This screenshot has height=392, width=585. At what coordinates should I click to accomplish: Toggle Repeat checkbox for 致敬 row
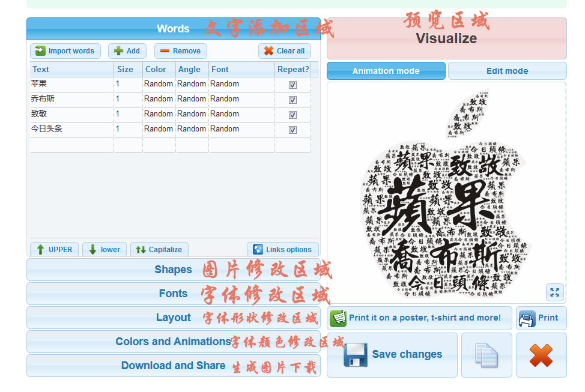pyautogui.click(x=293, y=115)
